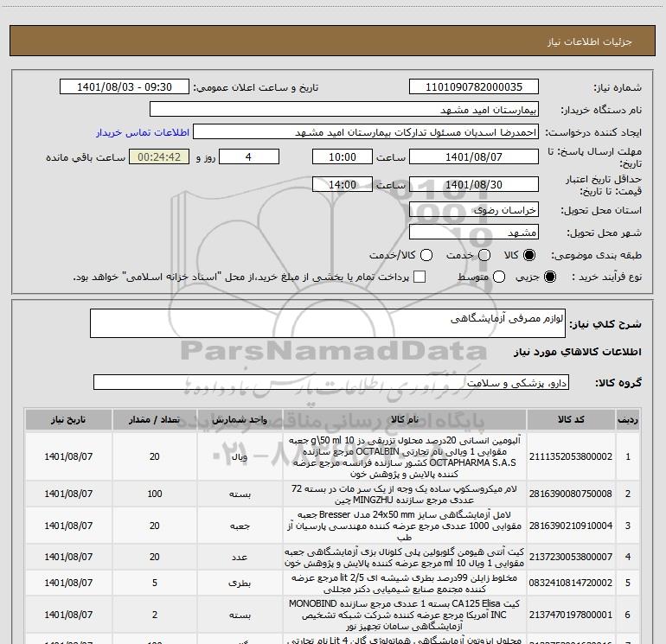Viewport: 666px width, 644px height.
Task: Click product code 2816390080750008
Action: pyautogui.click(x=571, y=494)
